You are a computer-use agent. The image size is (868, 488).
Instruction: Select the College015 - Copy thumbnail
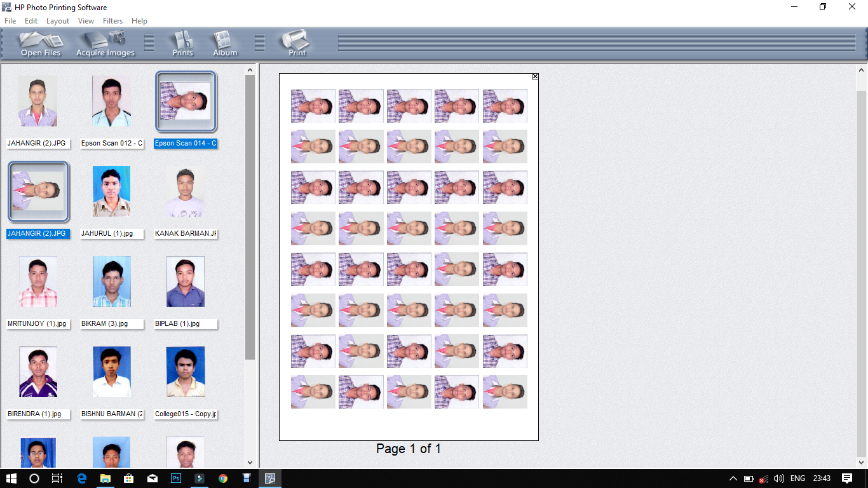pyautogui.click(x=185, y=372)
